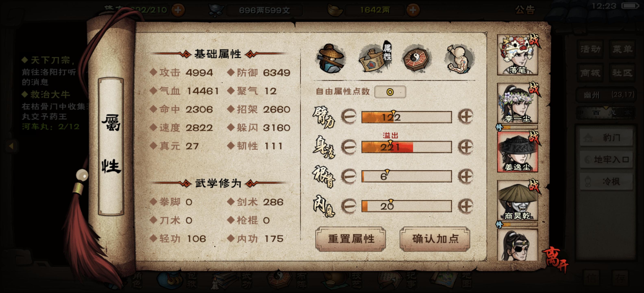Image resolution: width=644 pixels, height=293 pixels.
Task: Decrease 内息 with the minus button
Action: pos(349,206)
